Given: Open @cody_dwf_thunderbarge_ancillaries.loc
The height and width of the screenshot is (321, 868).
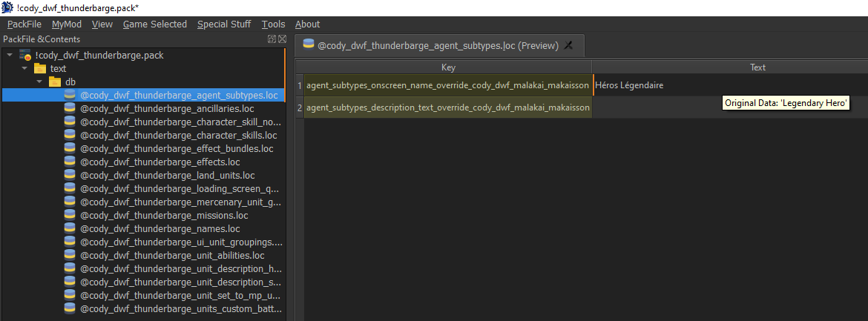Looking at the screenshot, I should [x=167, y=108].
